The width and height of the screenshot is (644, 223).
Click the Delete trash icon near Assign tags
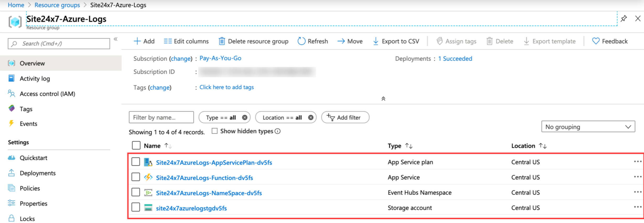(489, 41)
